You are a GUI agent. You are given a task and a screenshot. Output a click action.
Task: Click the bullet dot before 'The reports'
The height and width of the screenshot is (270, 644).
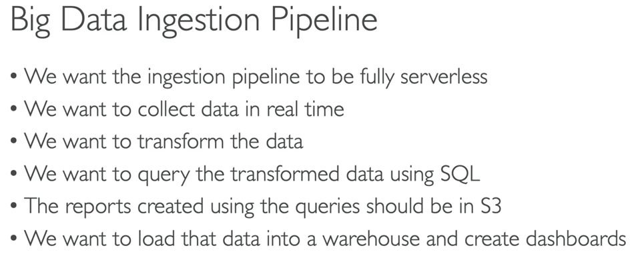coord(14,207)
